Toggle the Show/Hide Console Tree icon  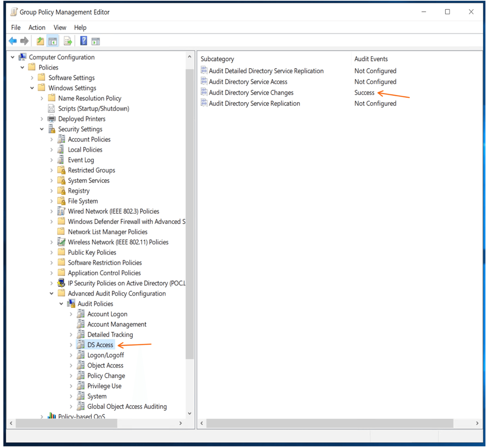point(52,41)
